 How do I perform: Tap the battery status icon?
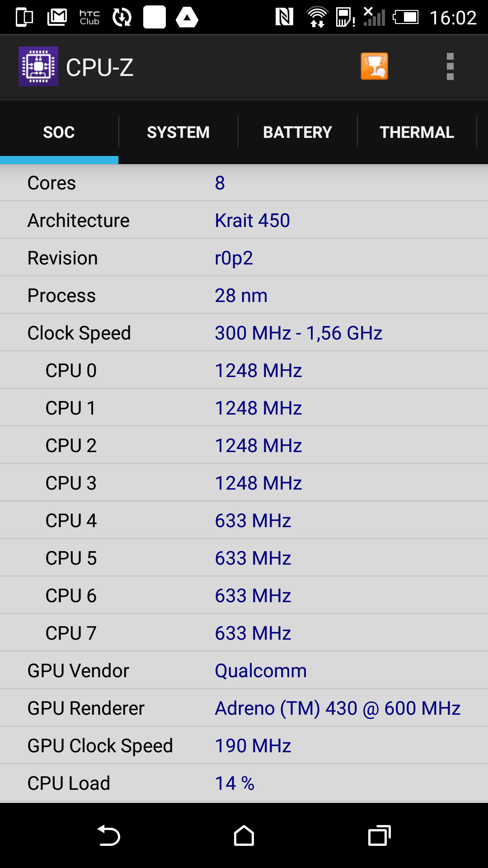[406, 17]
